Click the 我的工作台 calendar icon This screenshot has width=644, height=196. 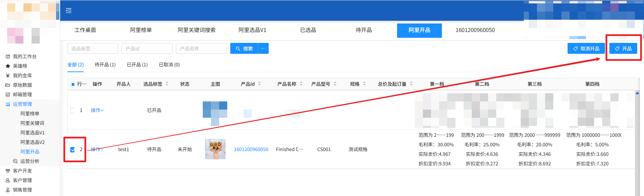pyautogui.click(x=8, y=56)
